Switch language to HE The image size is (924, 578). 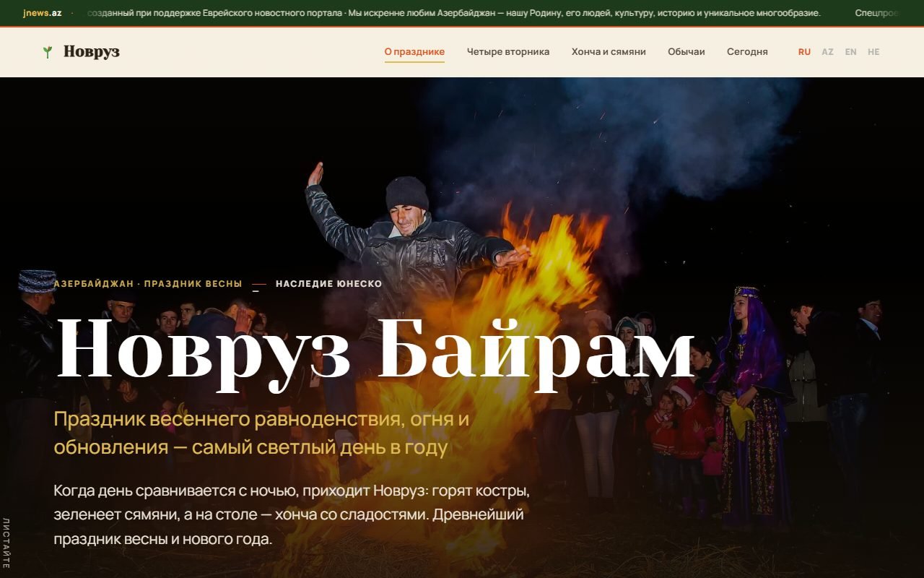click(873, 52)
